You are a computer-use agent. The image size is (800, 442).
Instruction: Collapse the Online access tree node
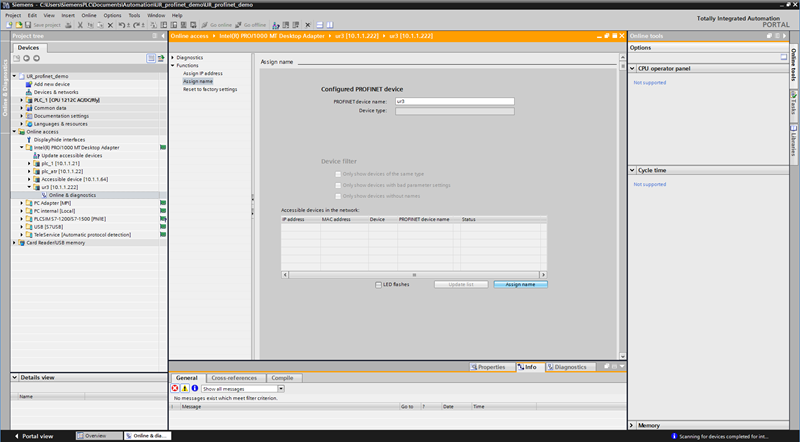(14, 131)
